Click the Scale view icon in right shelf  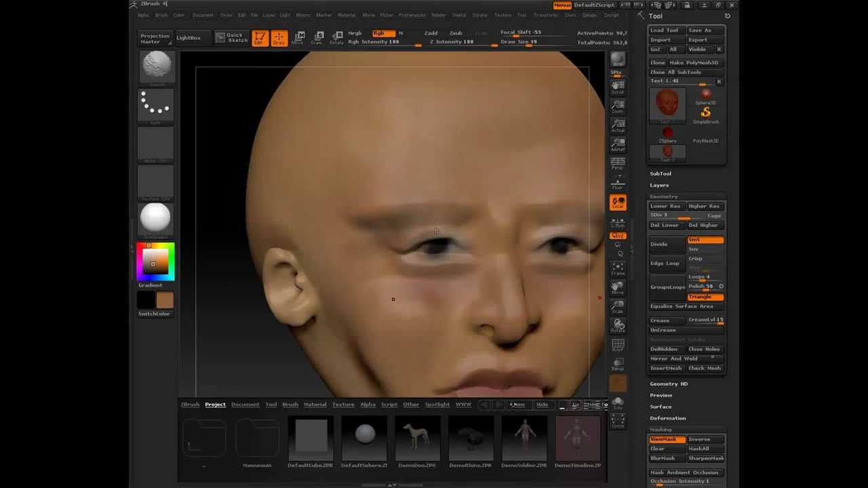618,307
